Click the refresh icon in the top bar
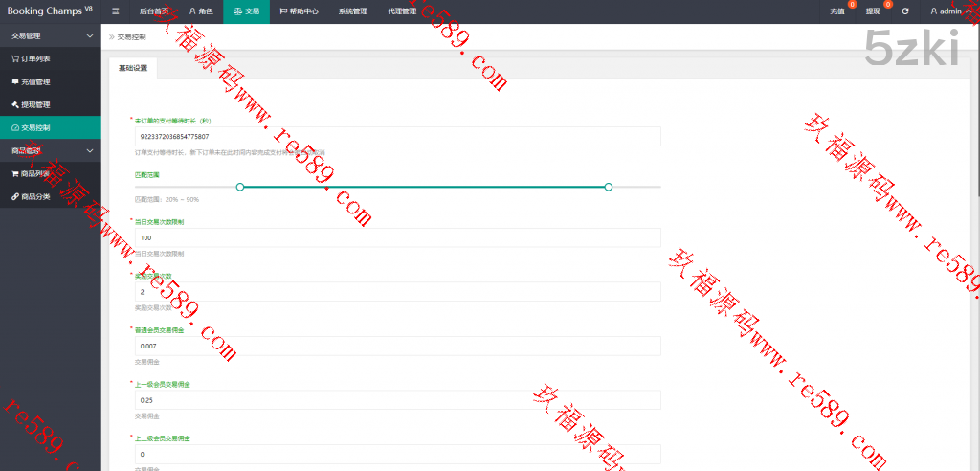 (905, 11)
